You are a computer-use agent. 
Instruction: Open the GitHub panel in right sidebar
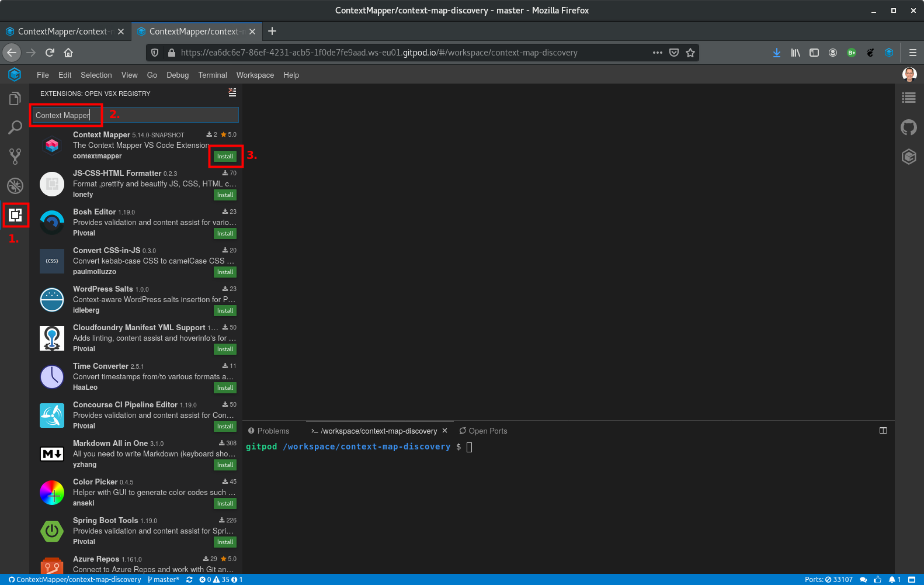[909, 127]
